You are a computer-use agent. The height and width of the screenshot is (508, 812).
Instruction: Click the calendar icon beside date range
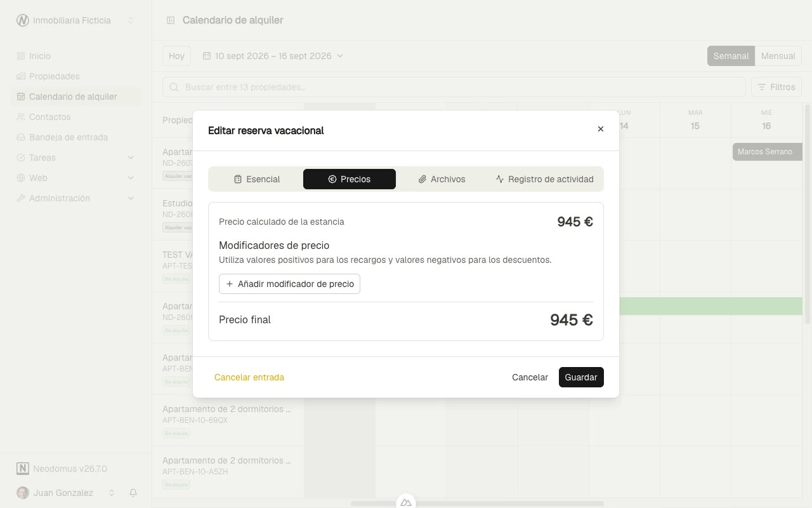(206, 56)
